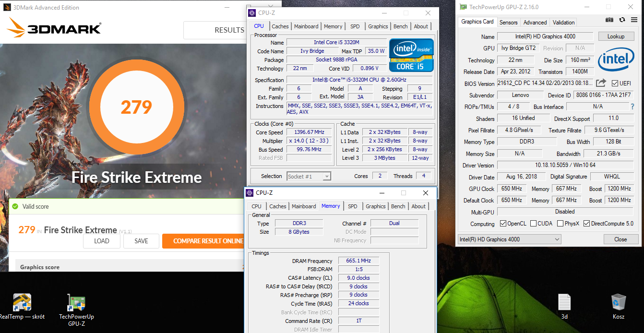Click the Multiplier value x 14.0
644x333 pixels.
point(310,141)
